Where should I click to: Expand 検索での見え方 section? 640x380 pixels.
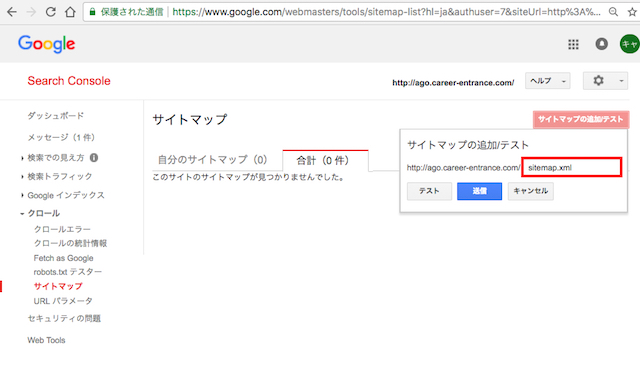point(22,158)
